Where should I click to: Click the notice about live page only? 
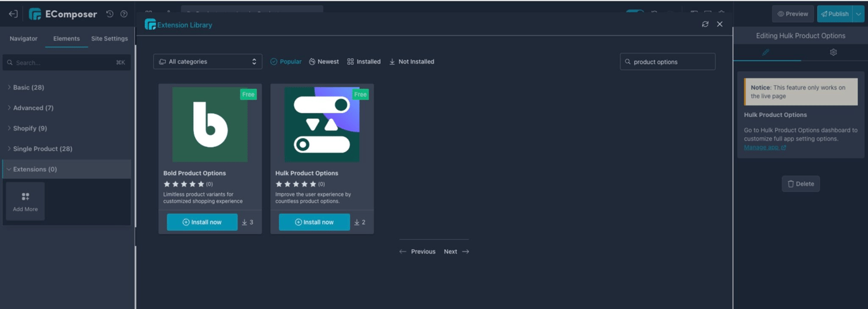pyautogui.click(x=801, y=92)
